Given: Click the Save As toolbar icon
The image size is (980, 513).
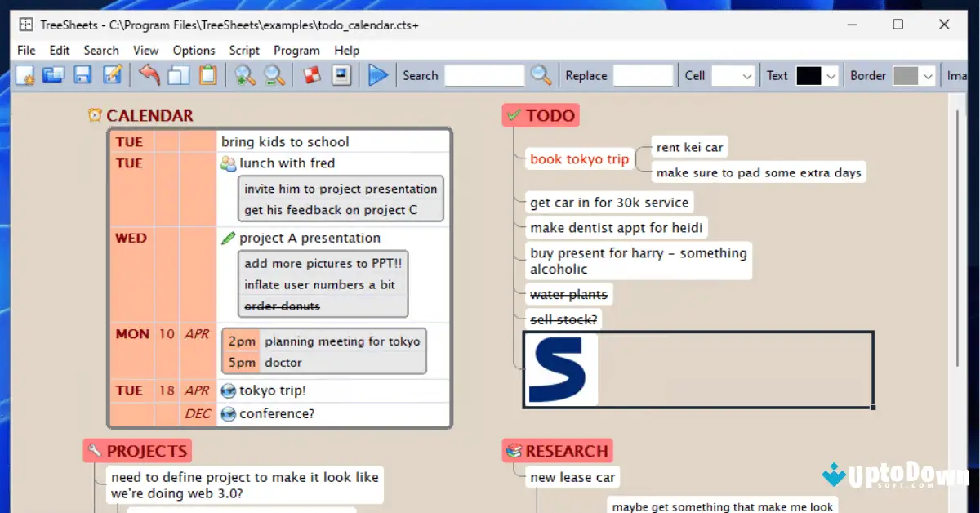Looking at the screenshot, I should coord(112,74).
